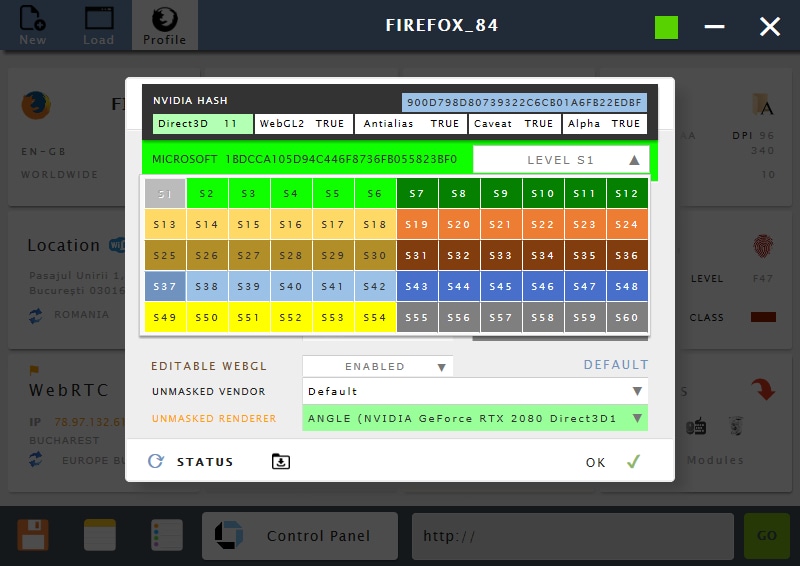Select level S48 in the grid
Viewport: 800px width, 566px height.
click(627, 286)
